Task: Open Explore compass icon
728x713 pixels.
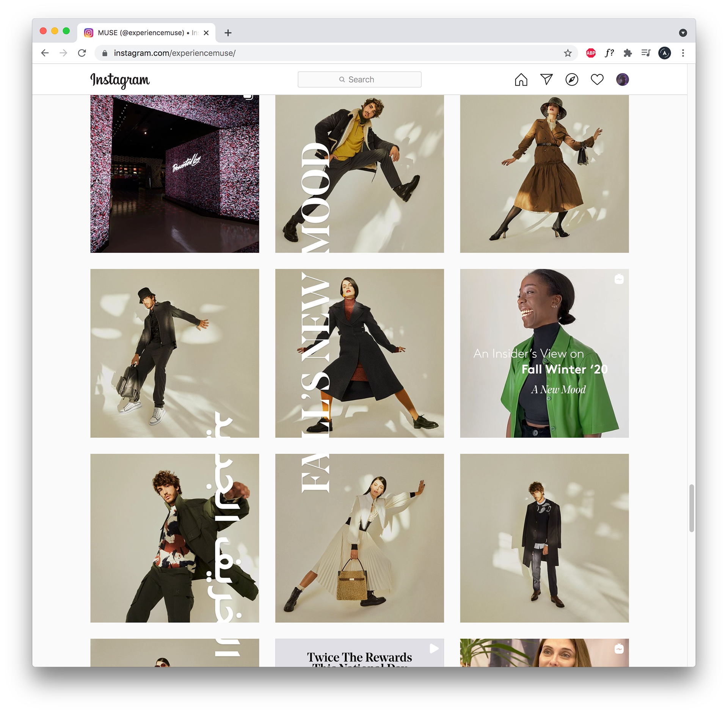Action: [x=572, y=80]
